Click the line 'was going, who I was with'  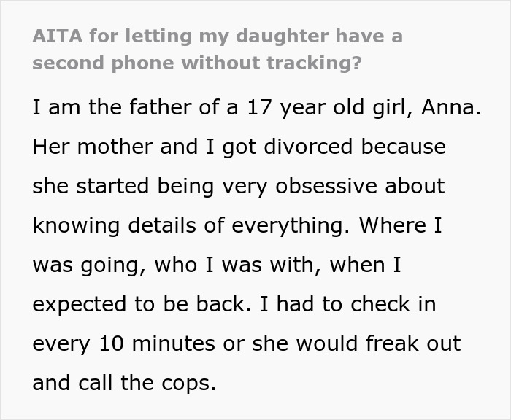coord(216,265)
